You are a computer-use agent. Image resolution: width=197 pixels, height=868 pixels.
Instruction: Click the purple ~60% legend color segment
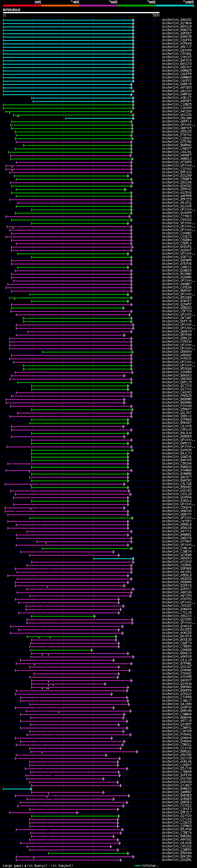point(98,6)
